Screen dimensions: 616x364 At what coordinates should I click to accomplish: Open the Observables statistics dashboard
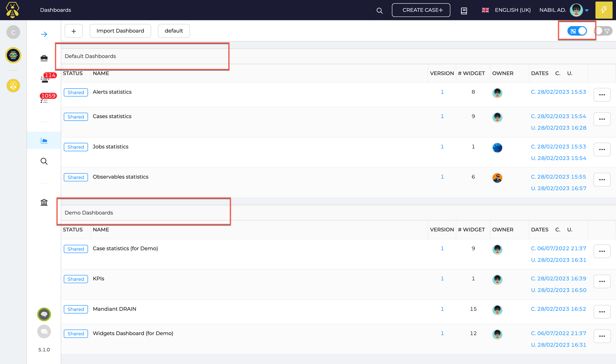pos(120,177)
